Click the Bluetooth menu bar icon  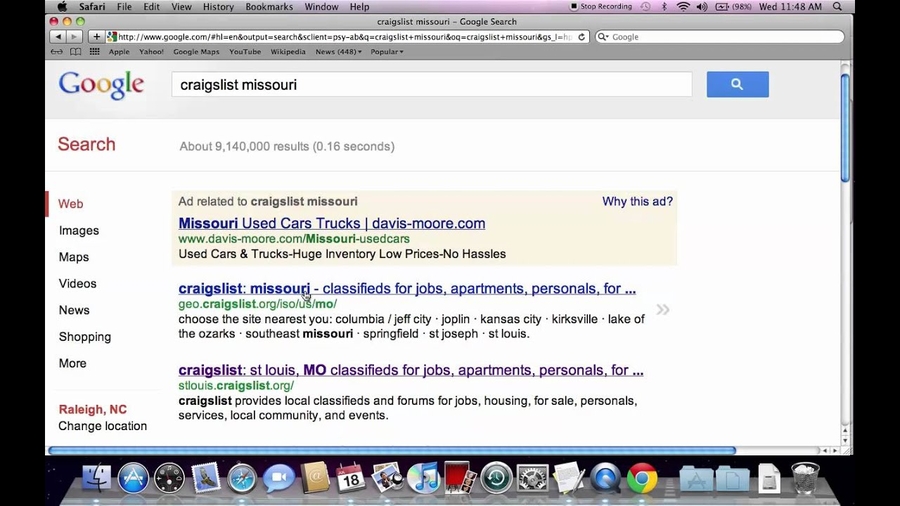[x=664, y=7]
